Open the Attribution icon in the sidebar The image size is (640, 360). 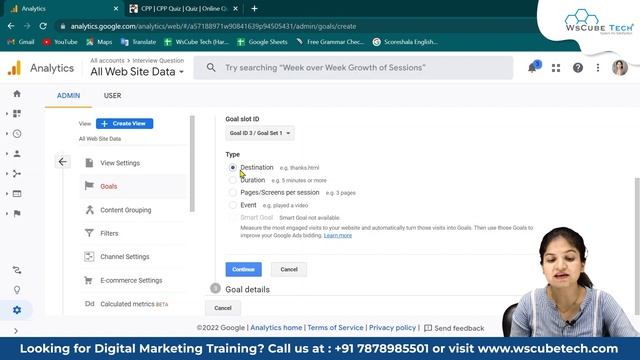tap(17, 270)
